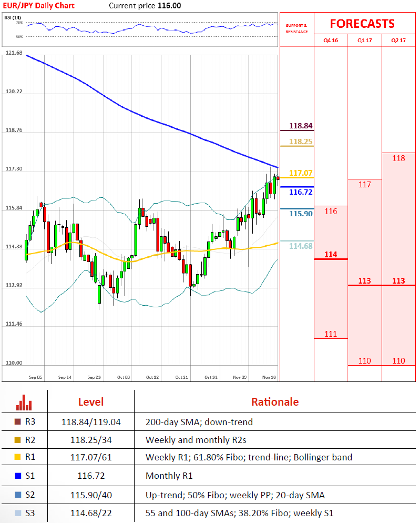Click the 115.90/40 level cell
This screenshot has height=523, width=420.
pos(90,495)
